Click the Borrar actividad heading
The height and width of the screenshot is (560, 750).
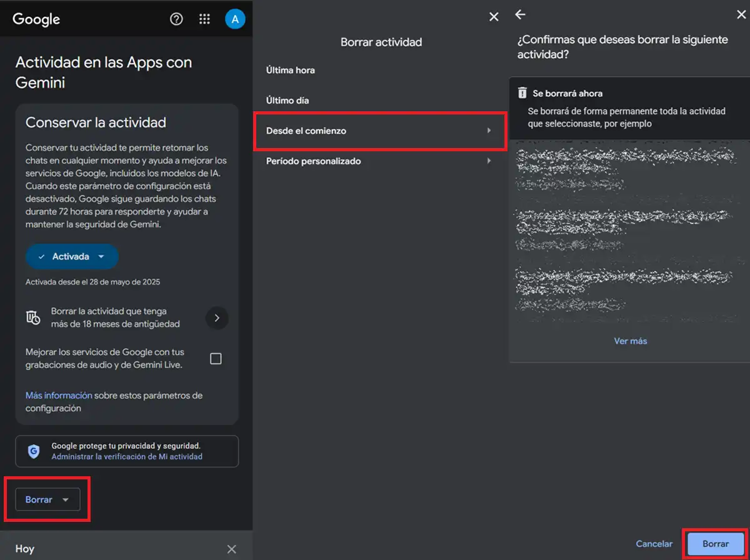coord(381,42)
